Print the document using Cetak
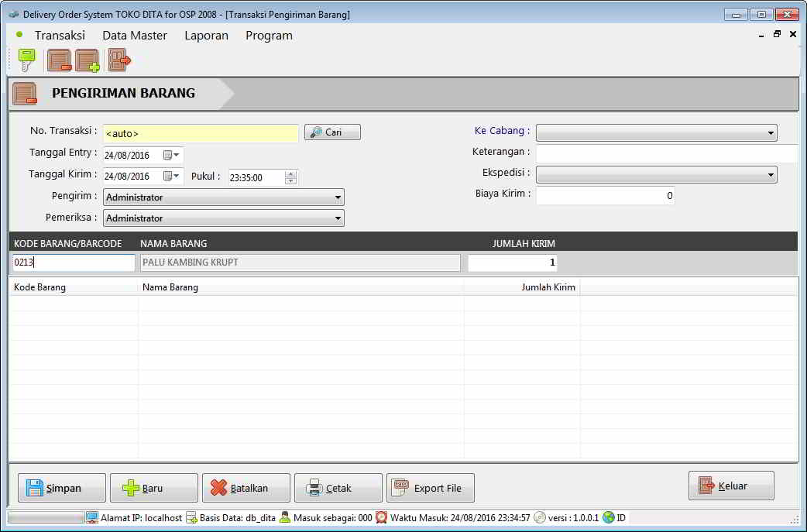This screenshot has height=532, width=807. pyautogui.click(x=338, y=488)
